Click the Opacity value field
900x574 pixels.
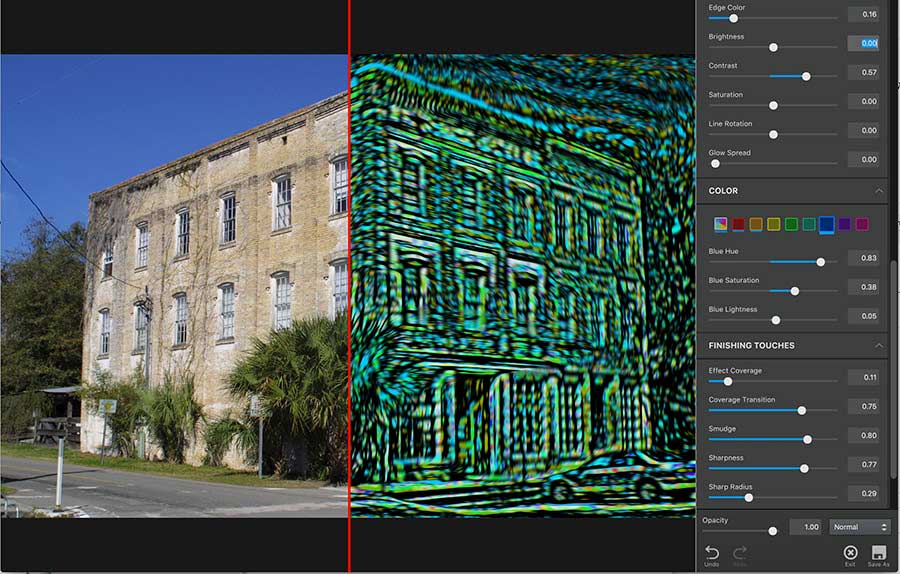[805, 527]
